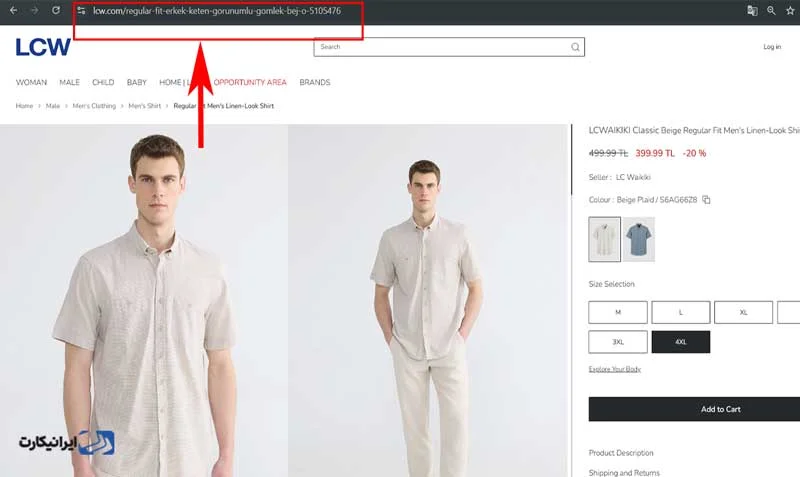Open the BRANDS menu
Screen dimensions: 800x477
(315, 82)
